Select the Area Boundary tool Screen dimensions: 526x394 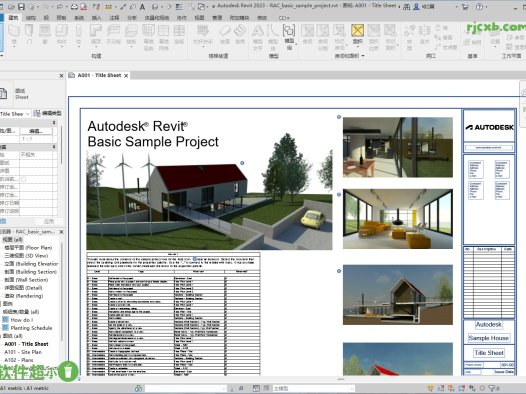373,37
